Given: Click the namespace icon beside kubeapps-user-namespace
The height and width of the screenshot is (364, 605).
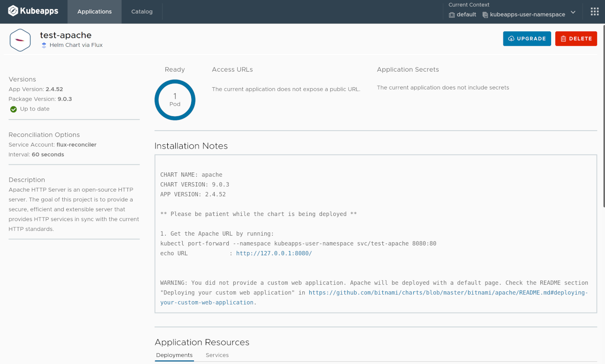Looking at the screenshot, I should click(486, 15).
